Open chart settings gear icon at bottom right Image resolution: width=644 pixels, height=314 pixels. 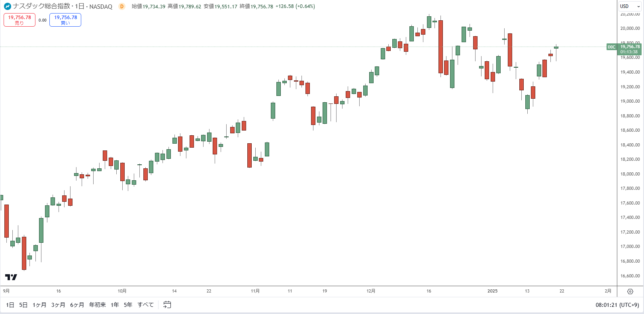click(630, 291)
